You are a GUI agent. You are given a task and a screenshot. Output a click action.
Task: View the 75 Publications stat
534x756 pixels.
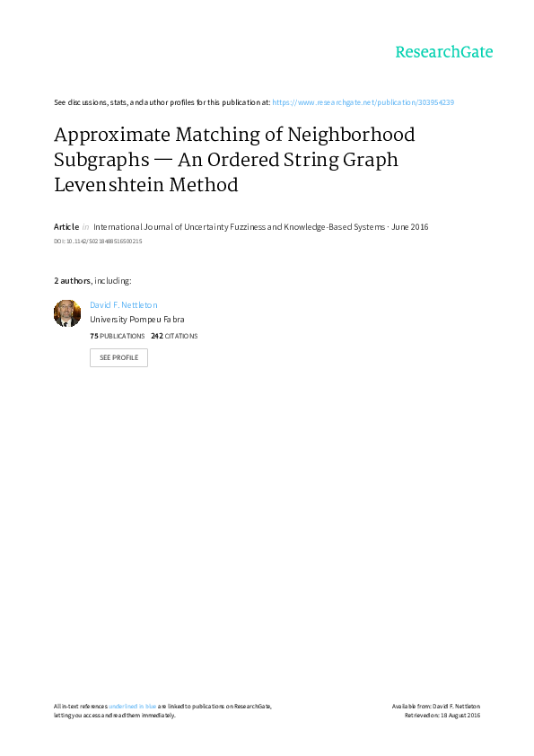(x=117, y=336)
